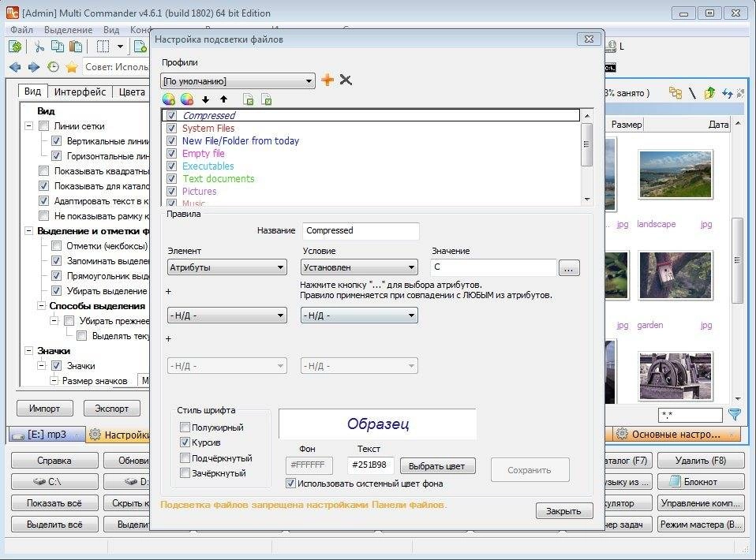Toggle Использовать системный цвет фона checkbox
Image resolution: width=756 pixels, height=560 pixels.
(290, 483)
